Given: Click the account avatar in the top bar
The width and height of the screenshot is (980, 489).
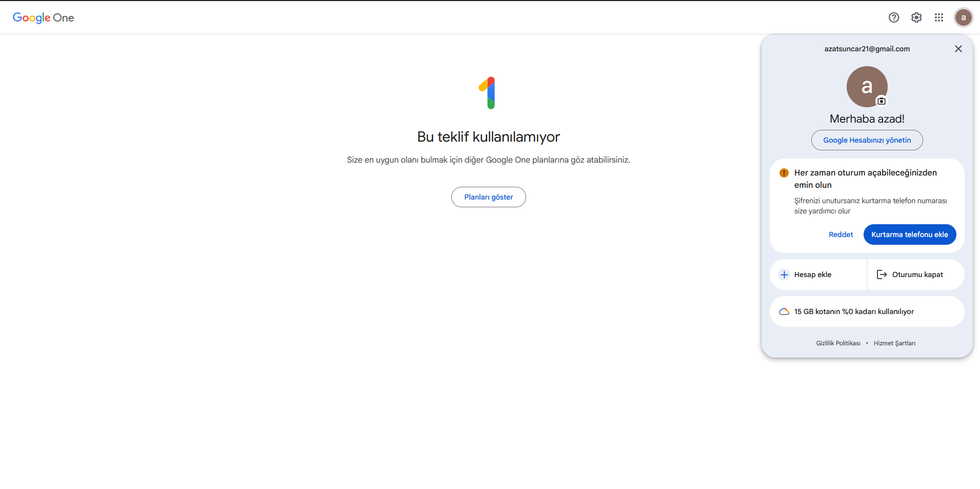Looking at the screenshot, I should tap(964, 17).
